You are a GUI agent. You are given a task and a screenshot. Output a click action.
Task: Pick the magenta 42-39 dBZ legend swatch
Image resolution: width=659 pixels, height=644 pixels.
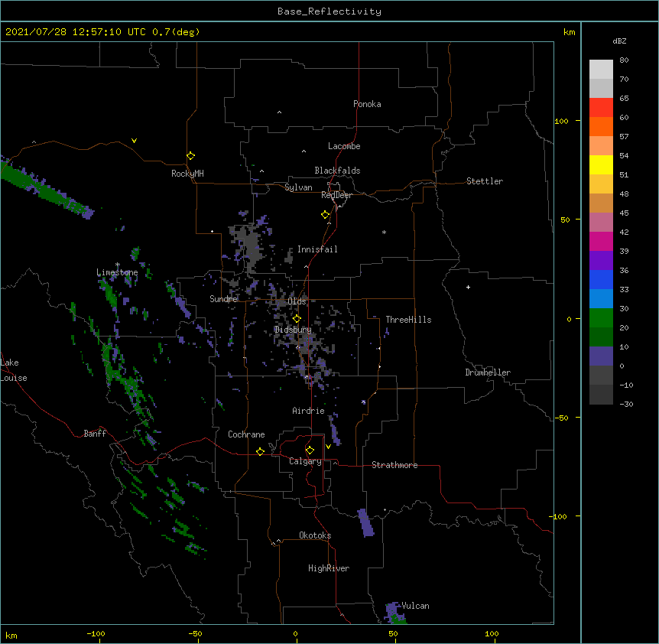pos(601,241)
